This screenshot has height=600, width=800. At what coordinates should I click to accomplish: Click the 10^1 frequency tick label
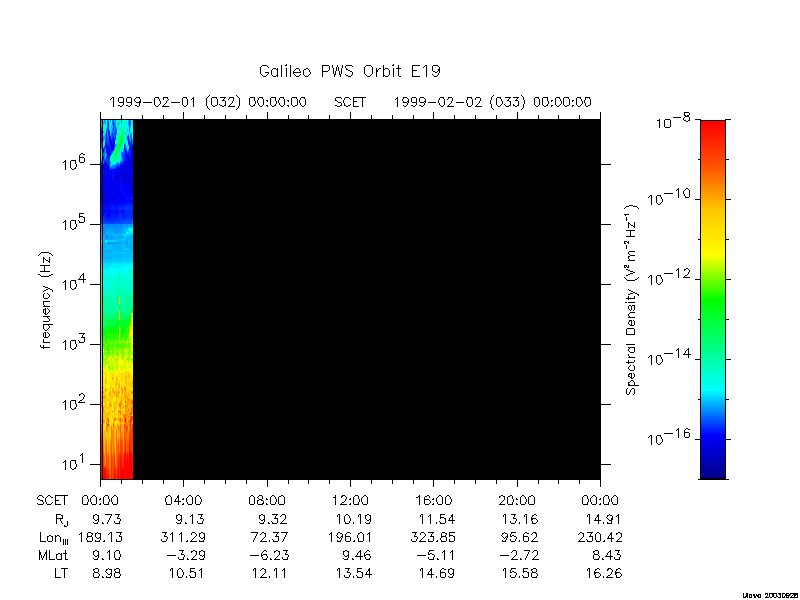tap(76, 463)
